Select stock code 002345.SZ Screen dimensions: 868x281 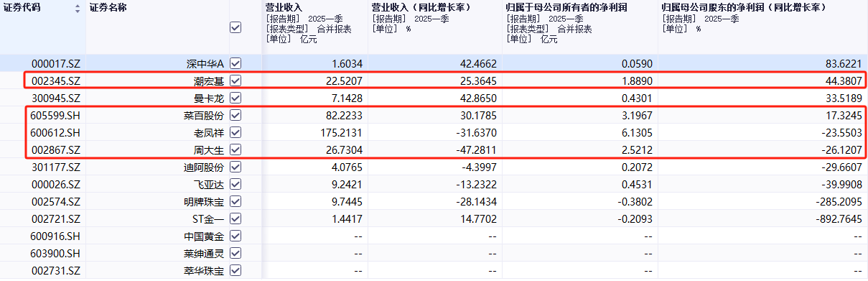coord(56,80)
